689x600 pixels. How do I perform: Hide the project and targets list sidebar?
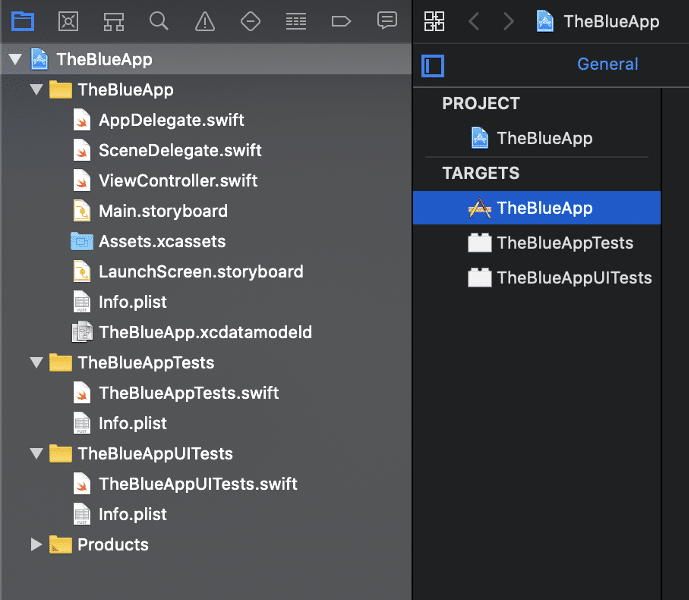pyautogui.click(x=432, y=66)
